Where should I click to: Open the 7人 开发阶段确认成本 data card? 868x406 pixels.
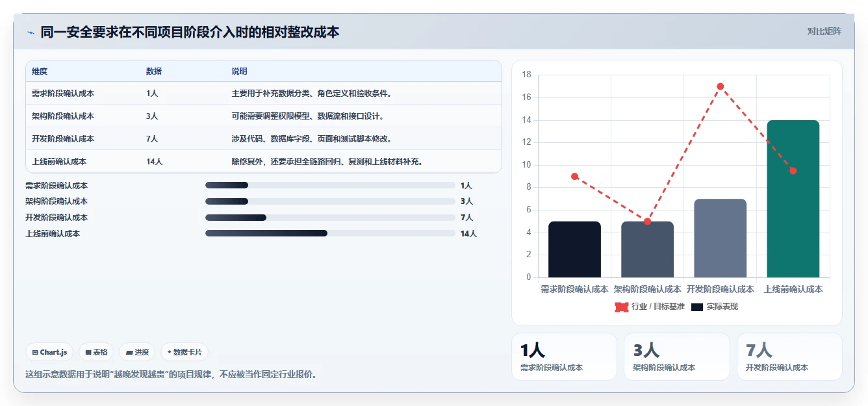[789, 357]
